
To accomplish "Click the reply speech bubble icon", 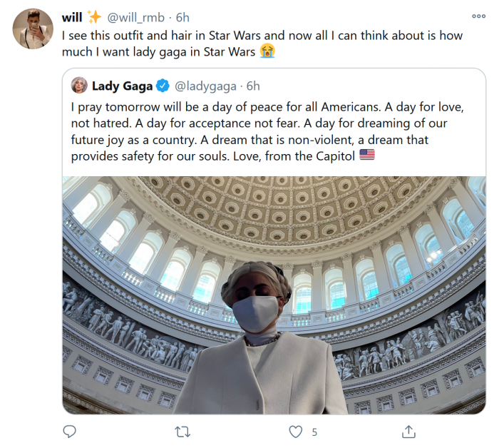I will [x=69, y=432].
